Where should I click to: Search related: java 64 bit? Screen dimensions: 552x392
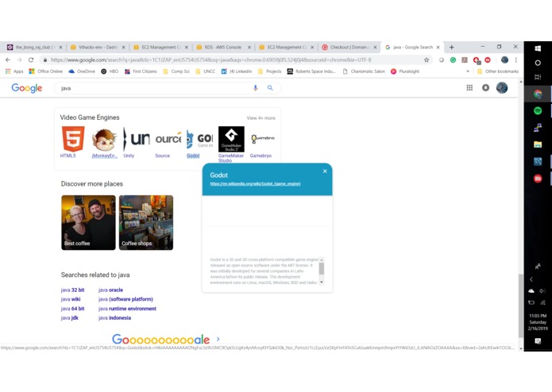click(72, 309)
